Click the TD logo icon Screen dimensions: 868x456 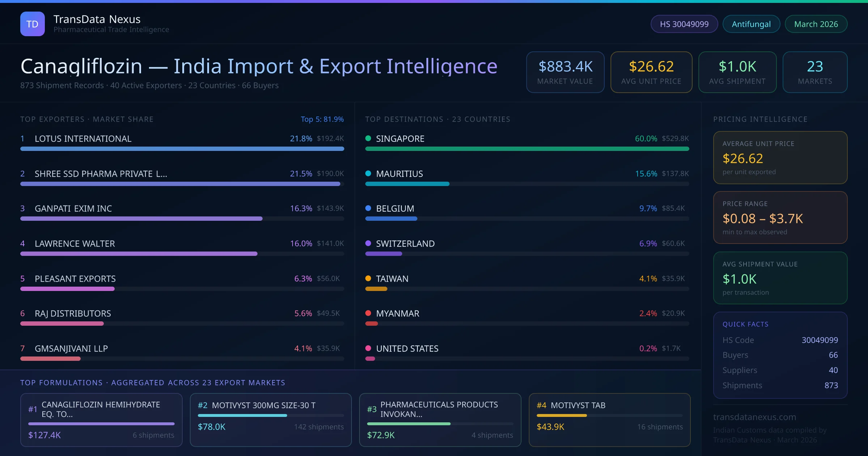click(33, 24)
